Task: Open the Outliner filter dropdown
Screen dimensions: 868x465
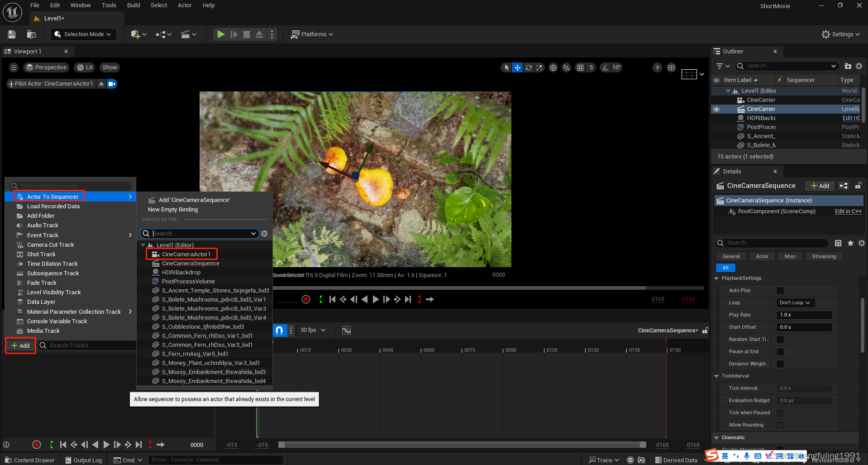Action: (x=723, y=66)
